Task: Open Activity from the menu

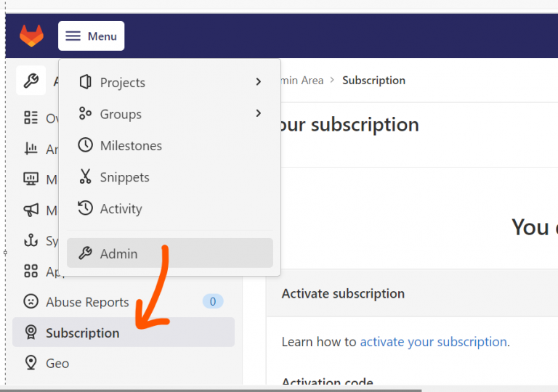Action: 121,209
